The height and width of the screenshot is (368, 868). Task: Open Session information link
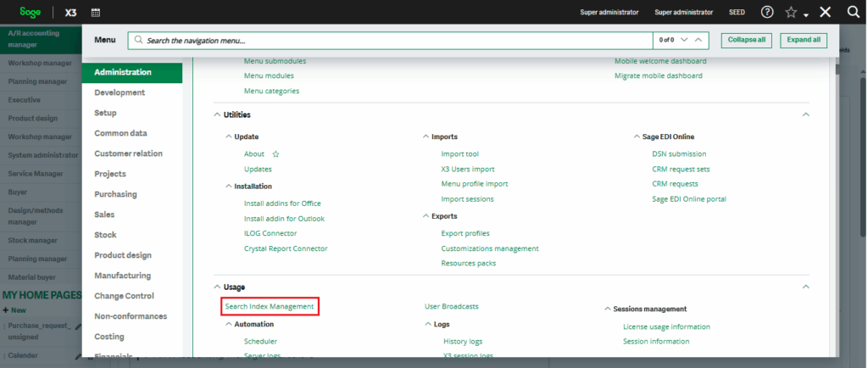(x=656, y=342)
